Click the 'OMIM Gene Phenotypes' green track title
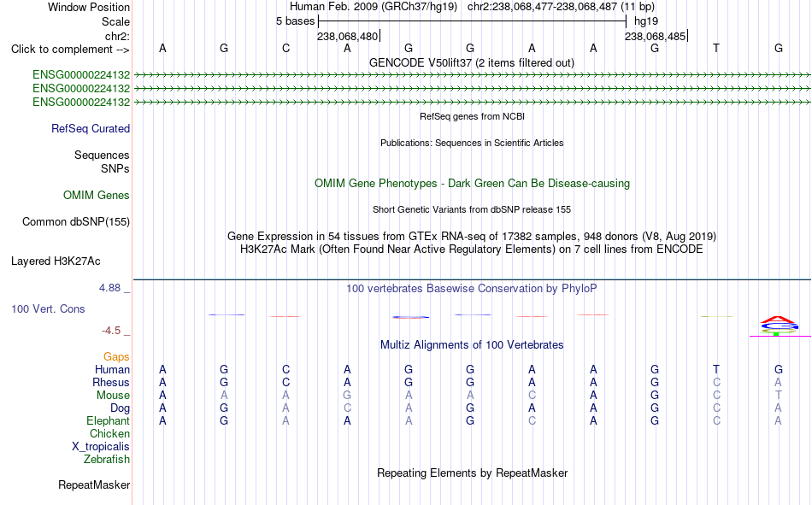 click(x=473, y=184)
